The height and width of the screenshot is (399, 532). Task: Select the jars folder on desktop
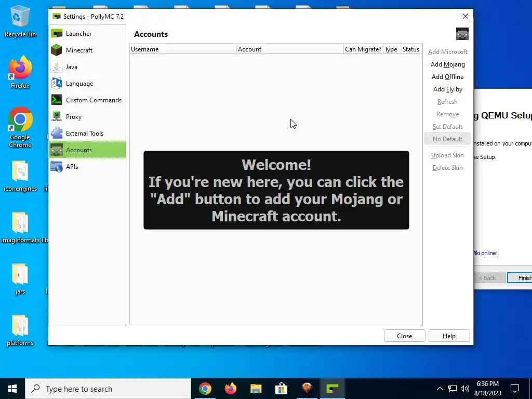20,279
